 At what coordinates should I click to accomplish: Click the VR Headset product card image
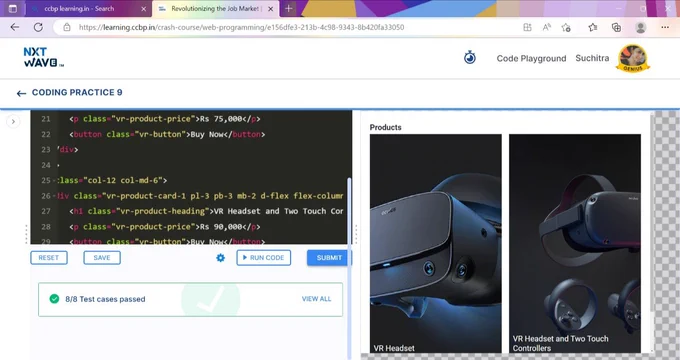click(435, 243)
